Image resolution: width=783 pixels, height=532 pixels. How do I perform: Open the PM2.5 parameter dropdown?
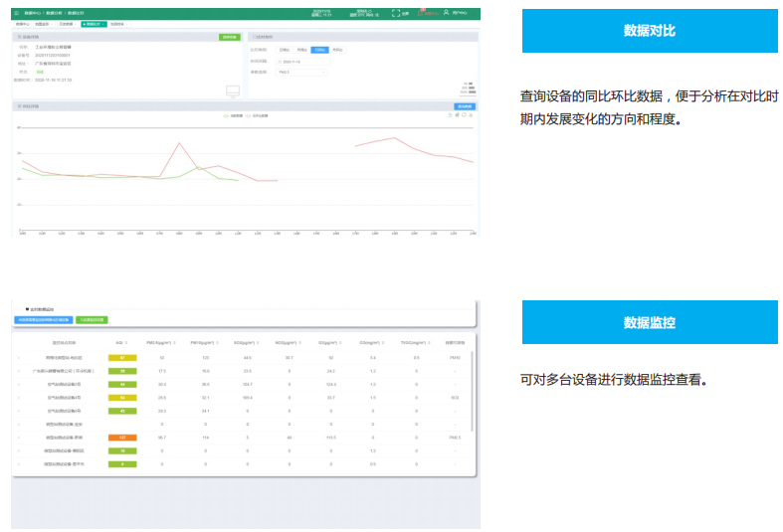301,72
